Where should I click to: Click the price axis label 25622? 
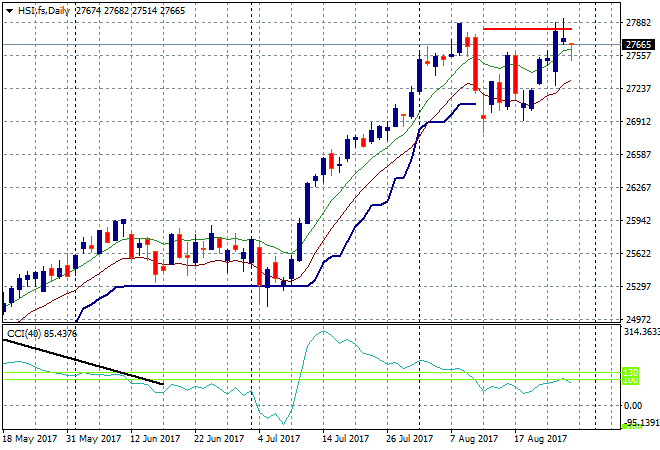pos(638,253)
